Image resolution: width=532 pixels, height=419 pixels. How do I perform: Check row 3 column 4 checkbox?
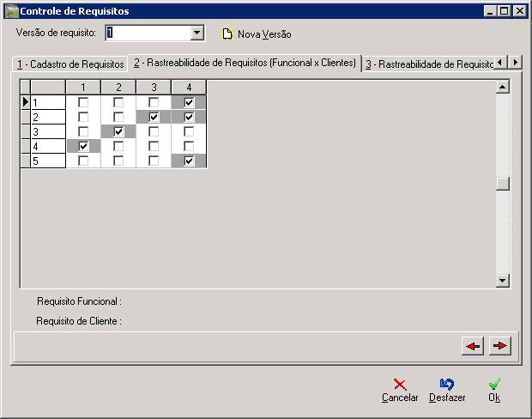189,131
